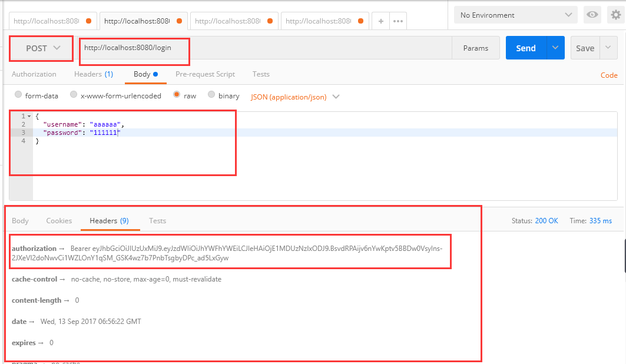Click the authorization Bearer token value
The image size is (626, 364).
coord(227,253)
